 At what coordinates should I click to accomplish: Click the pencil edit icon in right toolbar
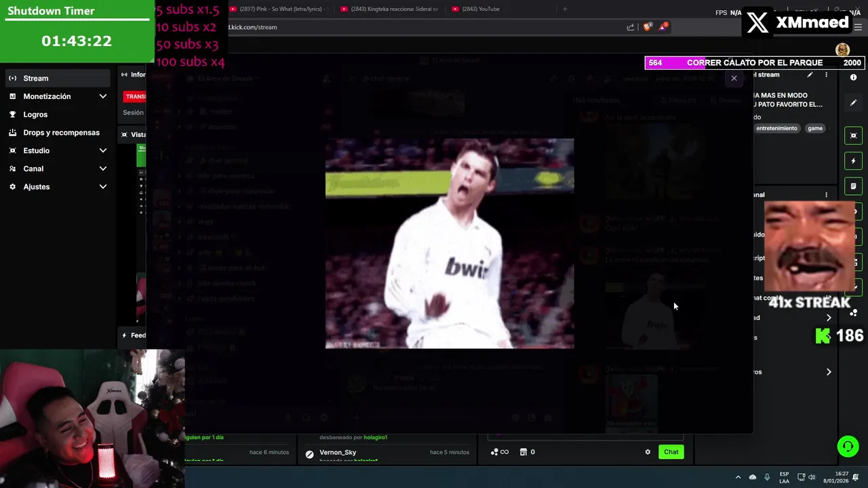854,103
